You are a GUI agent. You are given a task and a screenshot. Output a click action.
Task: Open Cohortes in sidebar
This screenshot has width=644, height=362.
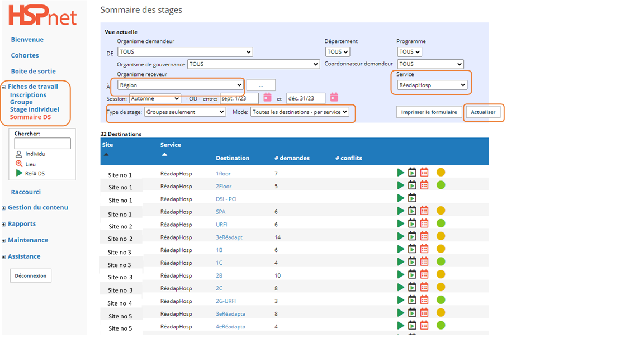[25, 55]
